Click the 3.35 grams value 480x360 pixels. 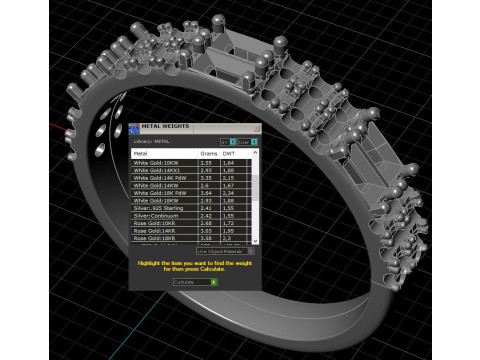(206, 178)
